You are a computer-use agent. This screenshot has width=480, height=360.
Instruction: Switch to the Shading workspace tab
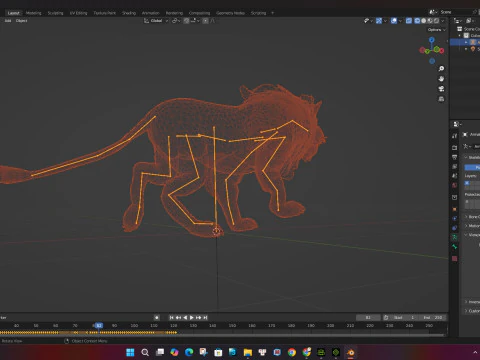129,13
